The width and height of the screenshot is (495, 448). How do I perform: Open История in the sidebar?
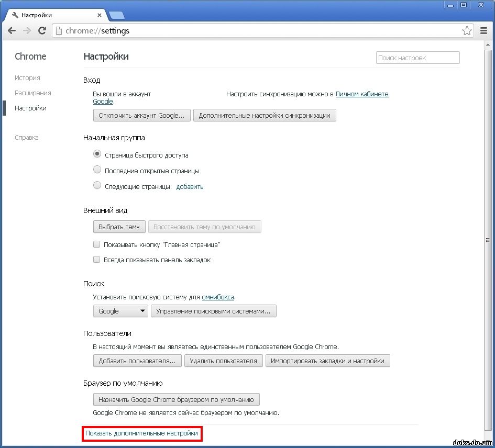(x=27, y=77)
